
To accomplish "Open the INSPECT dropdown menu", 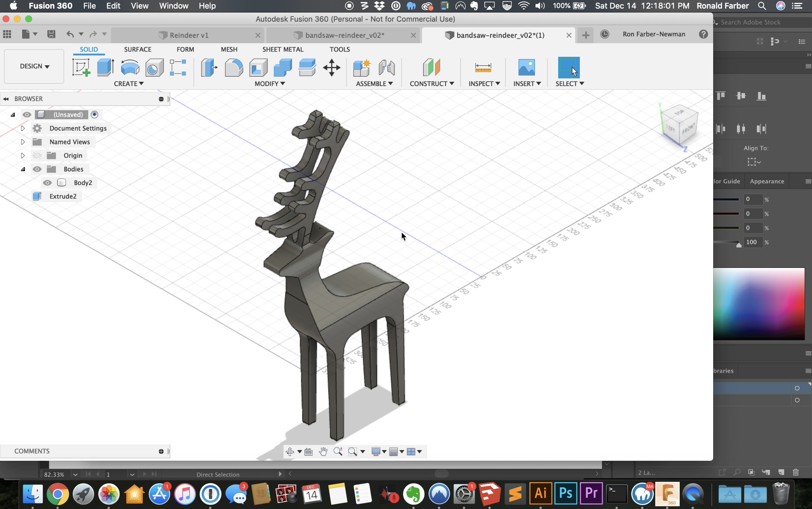I will 484,83.
